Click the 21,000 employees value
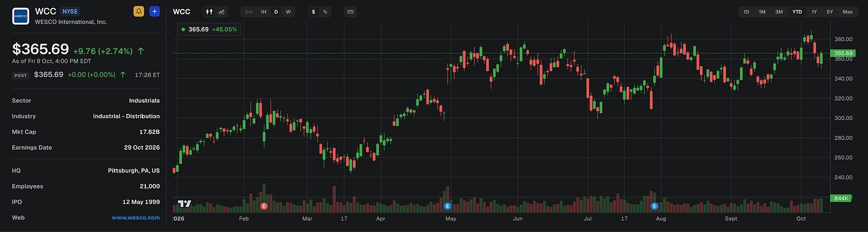868x232 pixels. (x=150, y=186)
